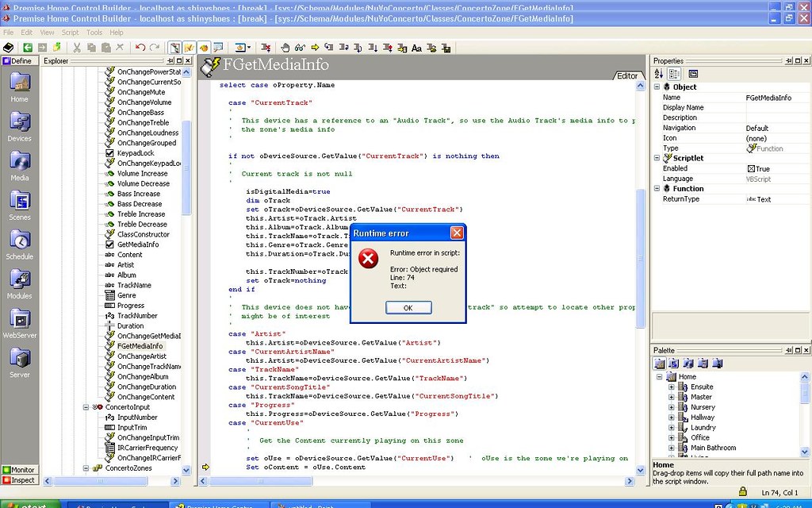
Task: Switch to the Inspect mode button
Action: 19,480
